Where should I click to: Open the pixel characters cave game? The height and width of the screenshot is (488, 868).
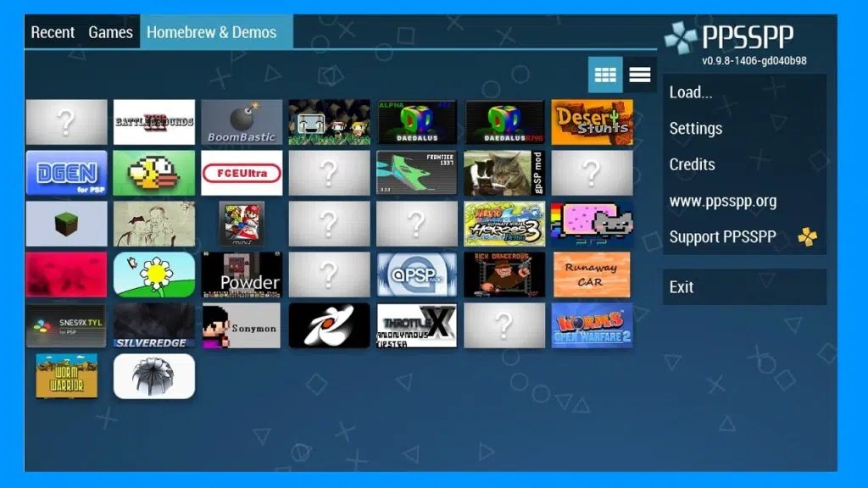329,122
